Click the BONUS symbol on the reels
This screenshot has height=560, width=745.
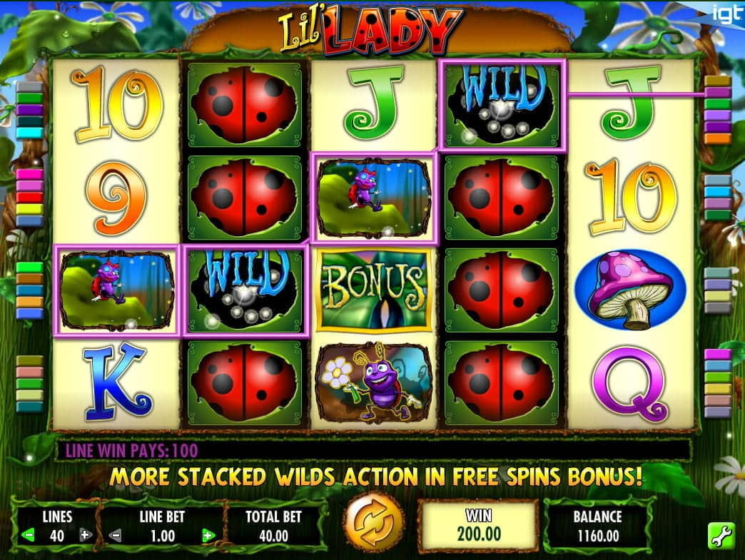point(374,290)
